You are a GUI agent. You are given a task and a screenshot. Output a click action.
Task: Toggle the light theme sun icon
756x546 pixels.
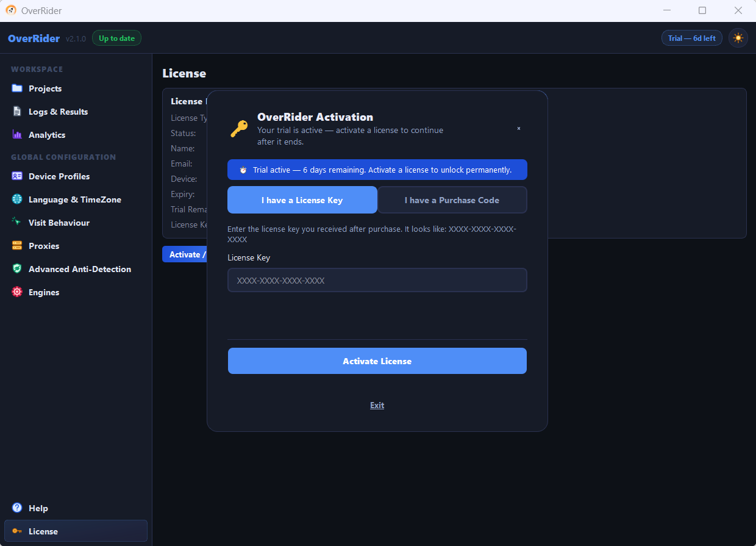[738, 38]
